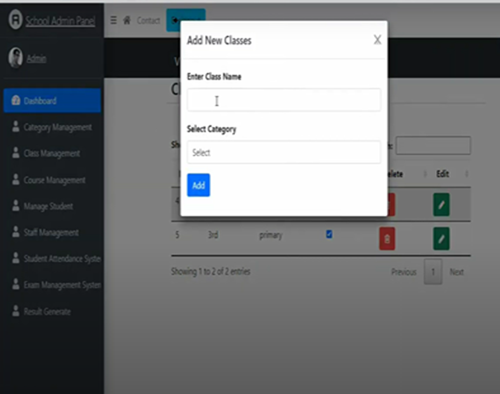Viewport: 500px width, 394px height.
Task: Click the Dashboard gauge icon
Action: coord(16,100)
